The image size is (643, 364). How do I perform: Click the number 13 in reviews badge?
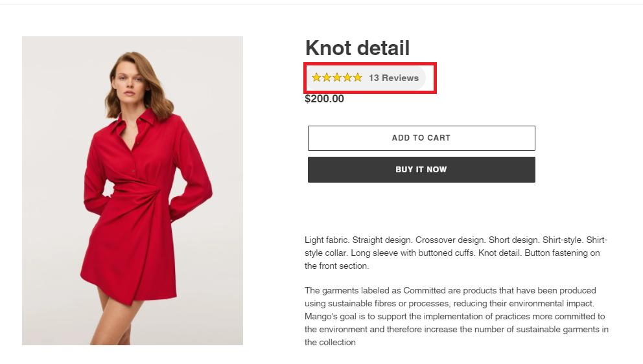[x=373, y=78]
